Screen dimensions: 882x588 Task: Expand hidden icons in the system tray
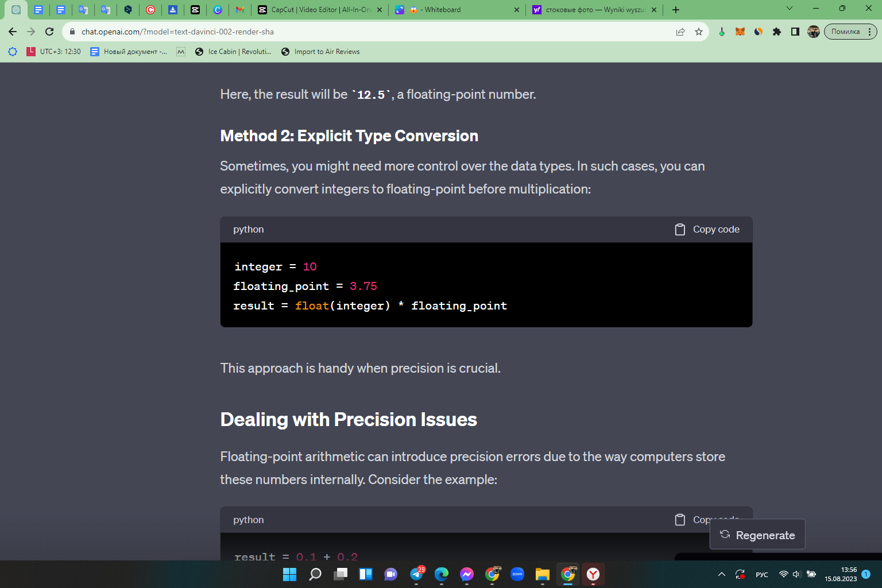[722, 574]
